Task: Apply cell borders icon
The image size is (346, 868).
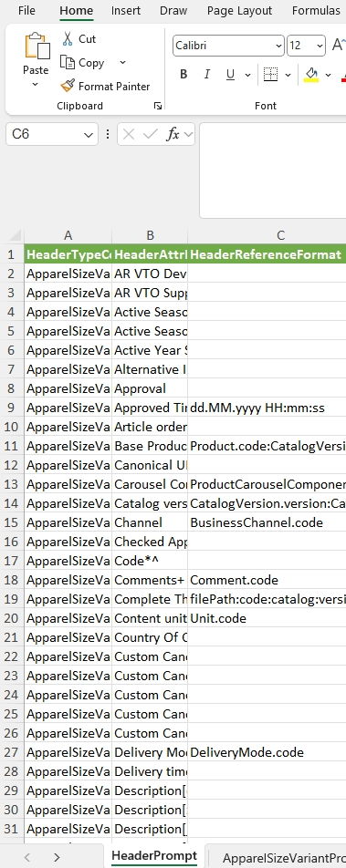Action: pos(270,75)
